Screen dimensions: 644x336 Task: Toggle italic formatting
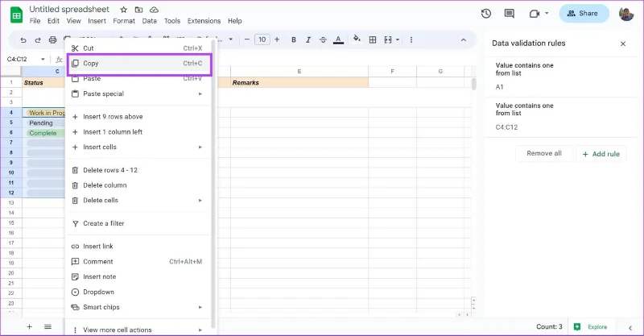pos(308,40)
